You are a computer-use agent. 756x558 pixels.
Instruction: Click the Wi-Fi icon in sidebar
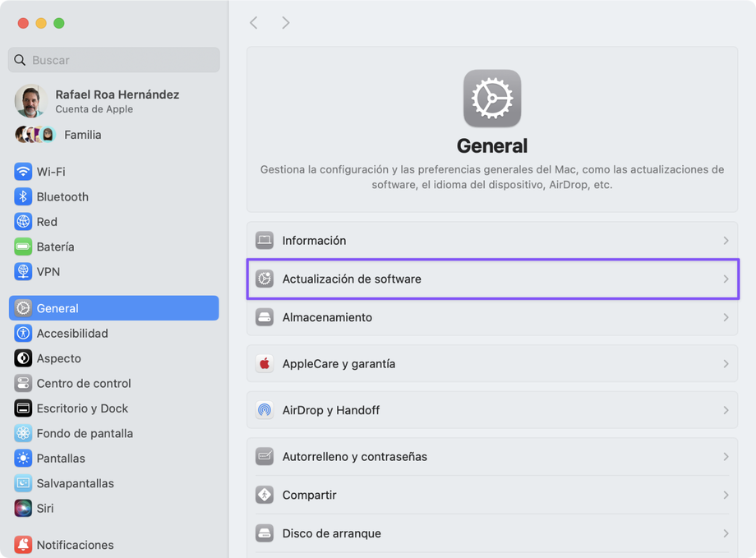click(23, 172)
